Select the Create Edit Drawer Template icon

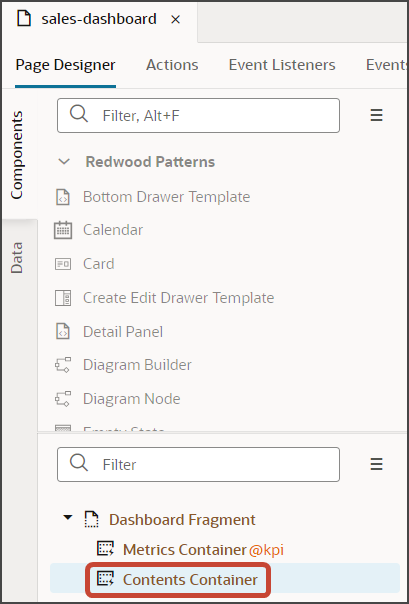[x=63, y=298]
